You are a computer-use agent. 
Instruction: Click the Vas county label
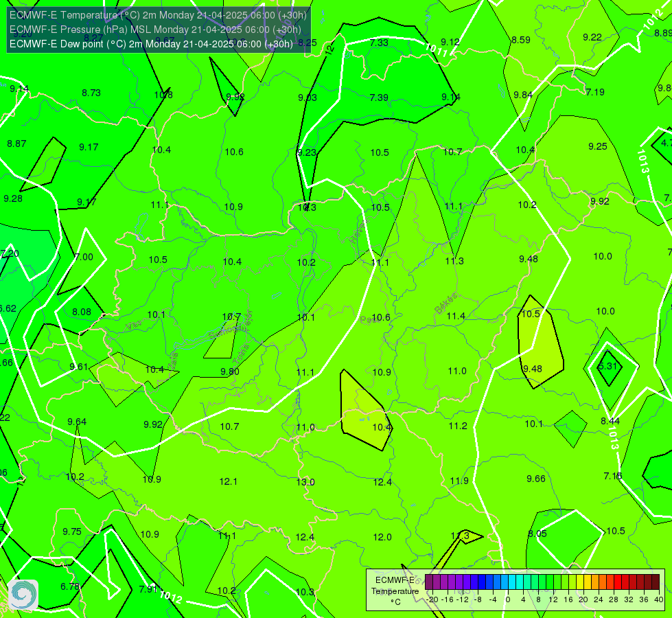pyautogui.click(x=134, y=326)
